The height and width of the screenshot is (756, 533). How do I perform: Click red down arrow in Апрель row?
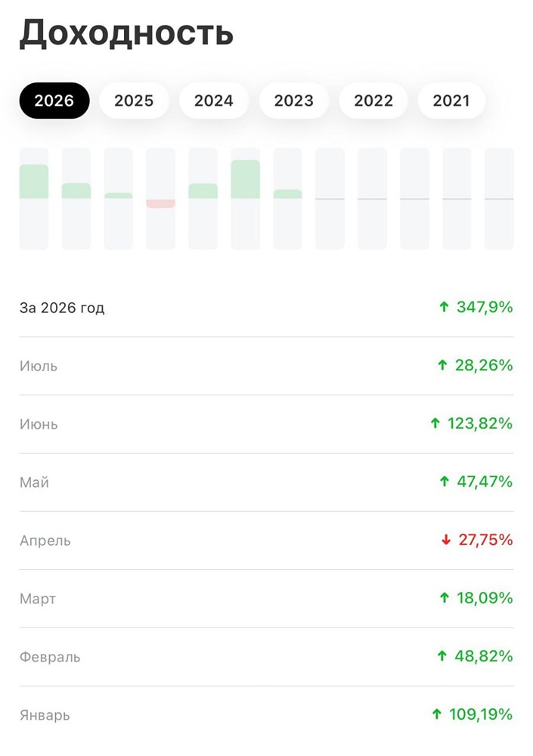tap(446, 540)
